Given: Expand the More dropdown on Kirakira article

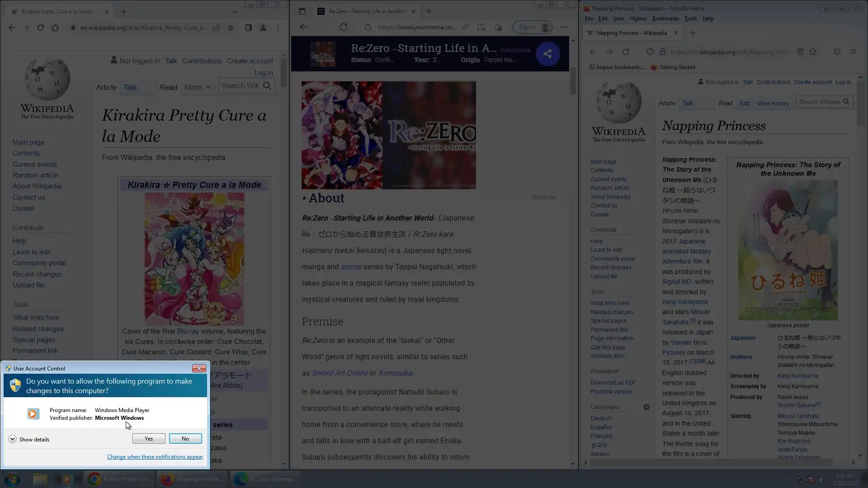Looking at the screenshot, I should pyautogui.click(x=198, y=87).
